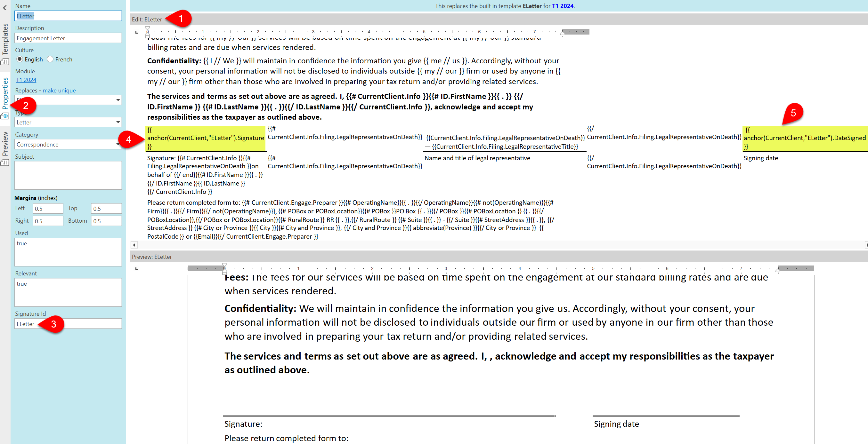Open the Templates vertical tab
The height and width of the screenshot is (444, 868).
point(5,39)
